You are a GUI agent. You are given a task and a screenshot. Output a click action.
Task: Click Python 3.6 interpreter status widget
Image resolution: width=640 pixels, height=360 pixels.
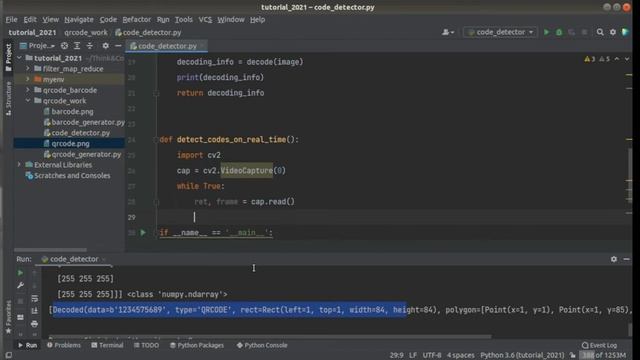click(522, 355)
